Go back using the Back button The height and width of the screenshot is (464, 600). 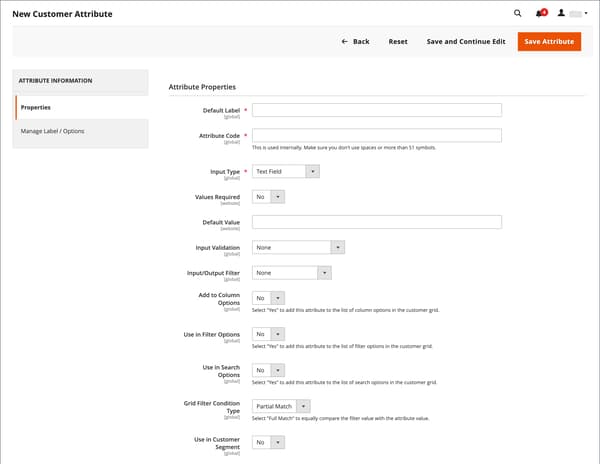click(x=355, y=41)
